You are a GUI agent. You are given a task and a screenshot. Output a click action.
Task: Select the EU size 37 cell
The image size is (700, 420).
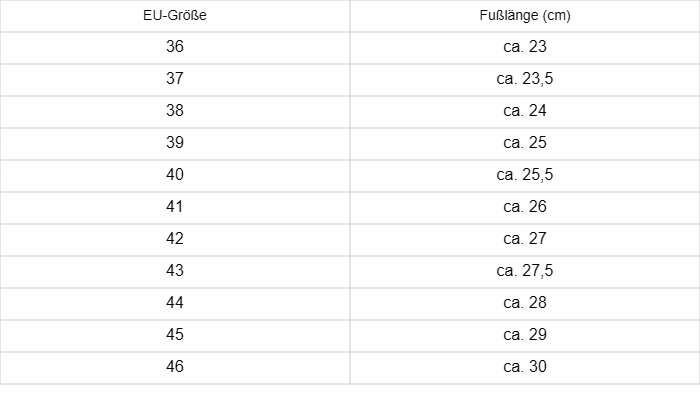(x=175, y=79)
